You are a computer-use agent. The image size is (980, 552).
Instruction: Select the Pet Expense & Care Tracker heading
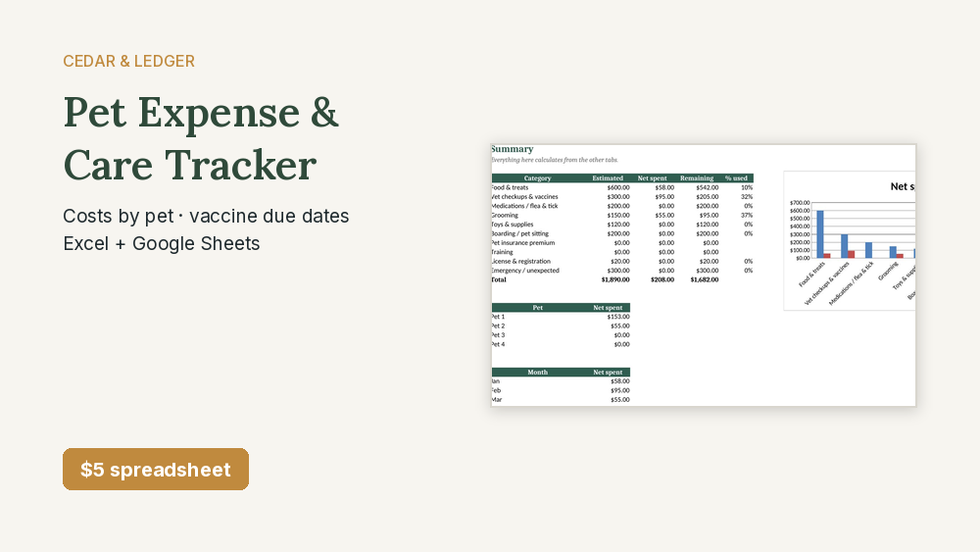[201, 139]
